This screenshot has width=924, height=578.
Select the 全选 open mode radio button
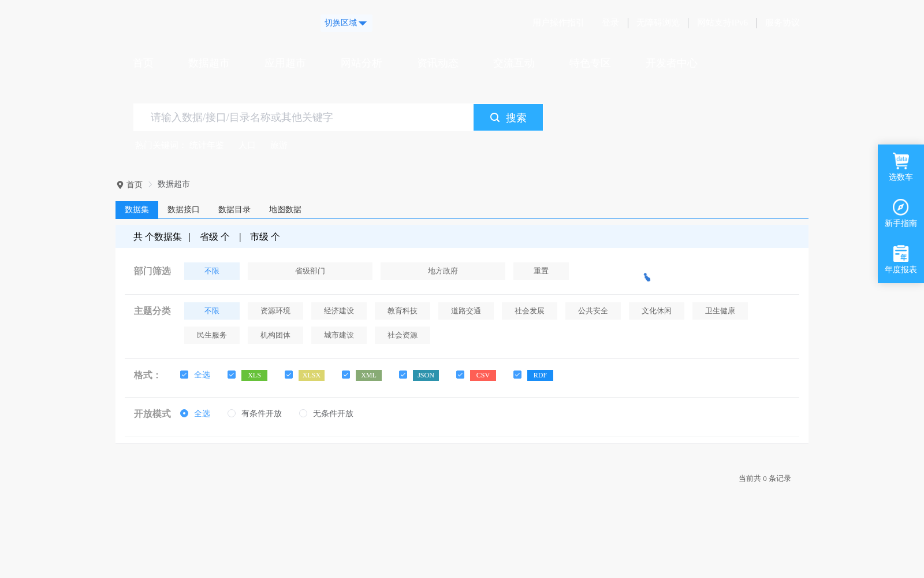click(x=184, y=413)
